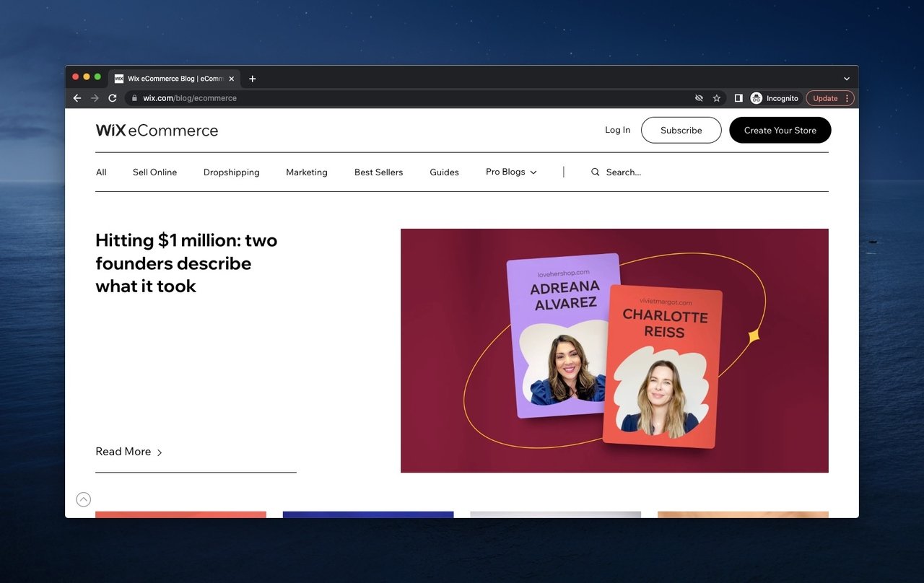Click the Update button in Chrome toolbar
The width and height of the screenshot is (924, 583).
825,98
